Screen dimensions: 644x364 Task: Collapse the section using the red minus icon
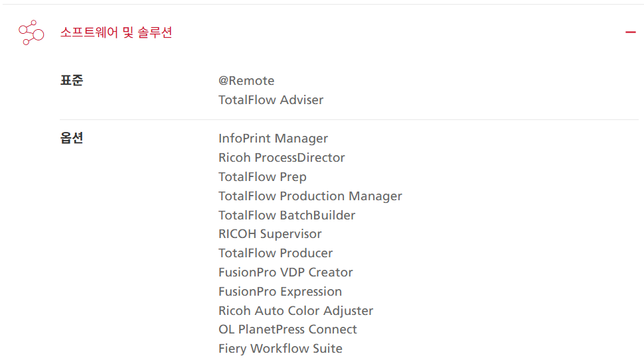click(631, 32)
